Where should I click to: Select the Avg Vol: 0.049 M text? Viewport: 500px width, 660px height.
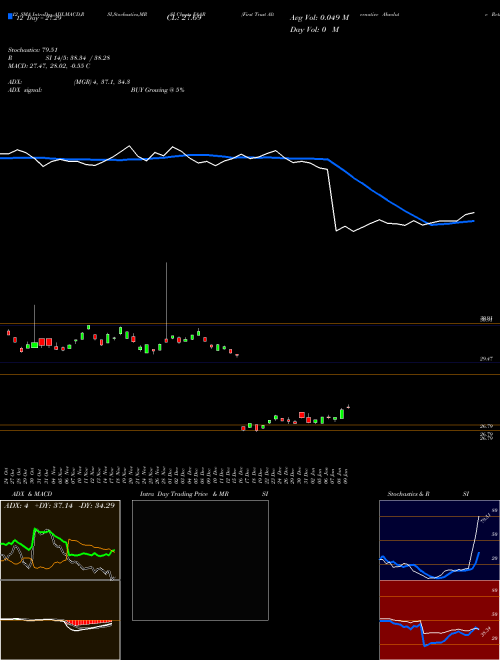pyautogui.click(x=319, y=18)
